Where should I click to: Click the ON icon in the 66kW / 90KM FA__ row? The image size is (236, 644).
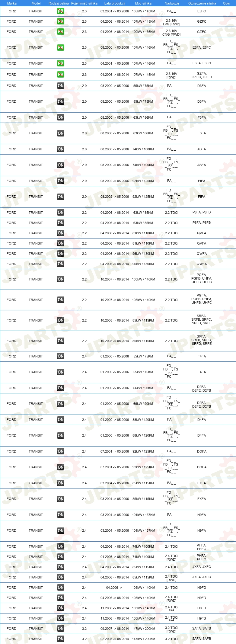[x=61, y=388]
